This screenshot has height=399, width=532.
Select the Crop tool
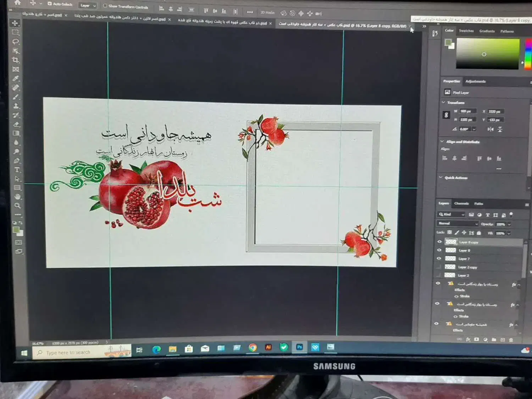tap(15, 60)
